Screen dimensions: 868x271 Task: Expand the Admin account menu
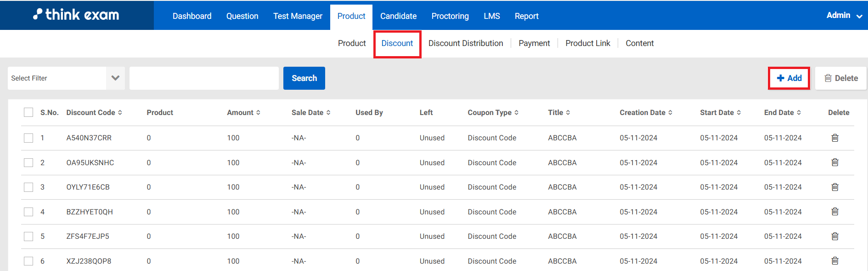[x=844, y=16]
